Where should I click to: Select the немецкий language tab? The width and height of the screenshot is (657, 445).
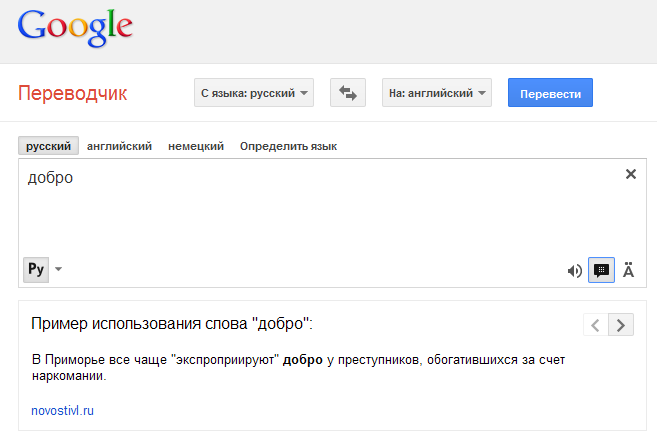pos(196,146)
